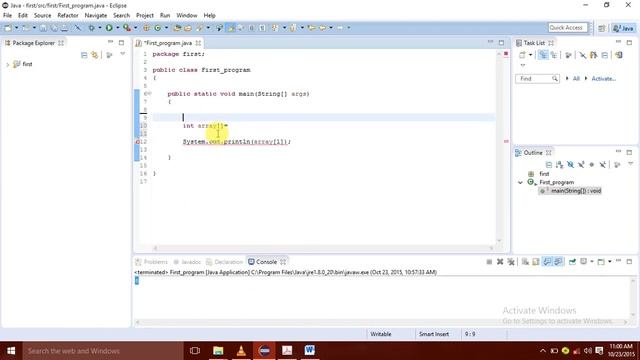Toggle Link with Editor in Package Explorer
640x360 pixels.
tap(95, 55)
